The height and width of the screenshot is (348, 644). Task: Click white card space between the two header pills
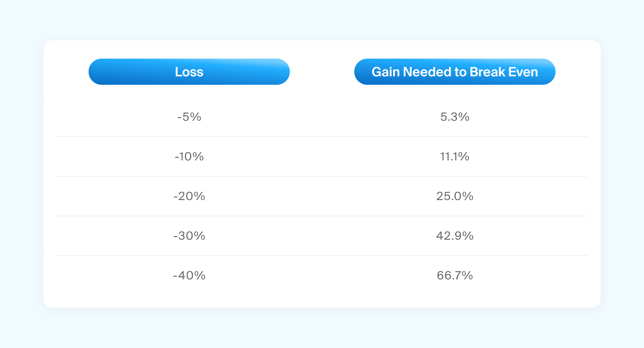pos(322,72)
